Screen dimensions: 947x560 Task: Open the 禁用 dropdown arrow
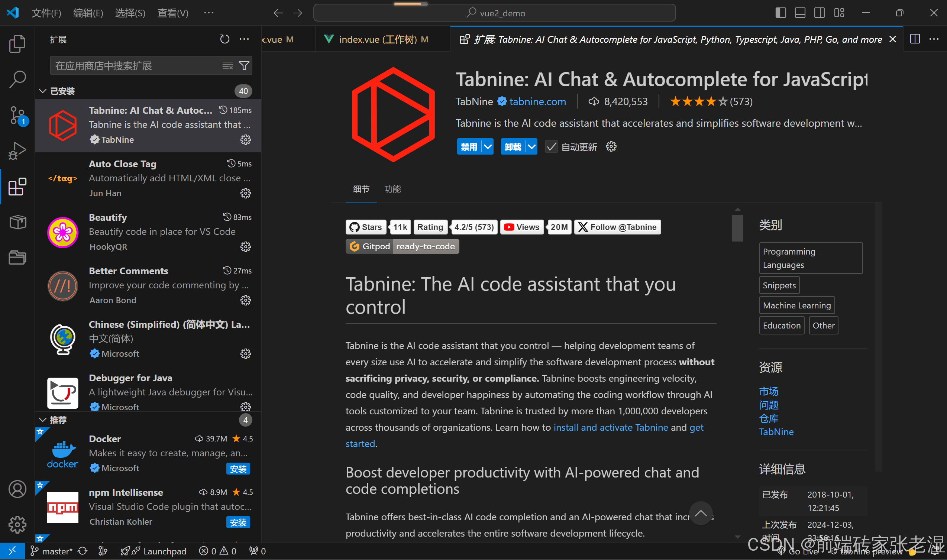tap(488, 147)
